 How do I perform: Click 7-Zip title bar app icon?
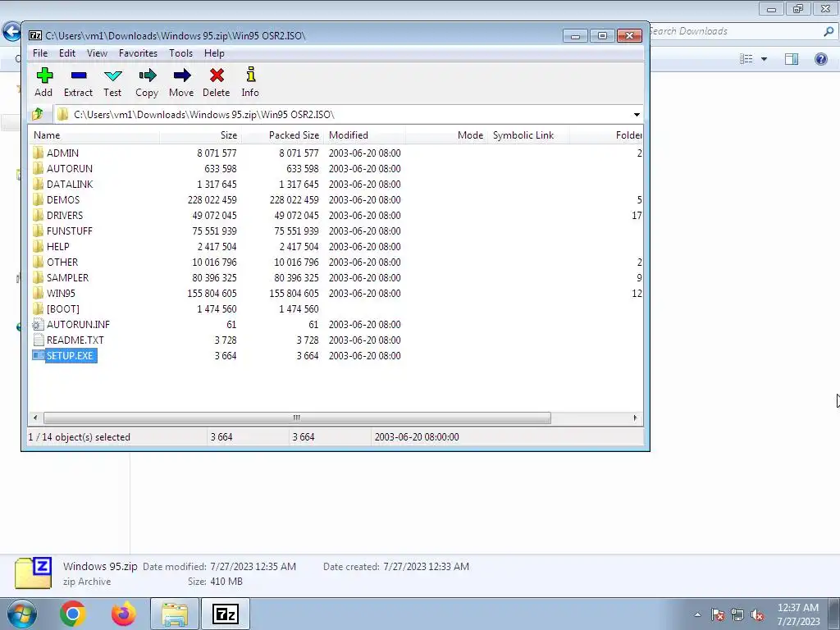pos(35,35)
